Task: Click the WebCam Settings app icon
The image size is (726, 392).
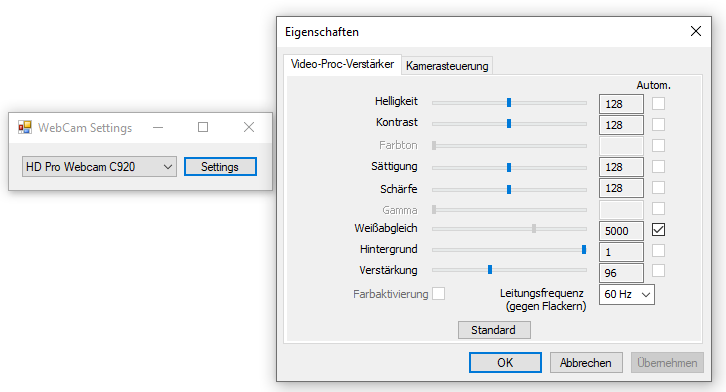Action: [25, 127]
